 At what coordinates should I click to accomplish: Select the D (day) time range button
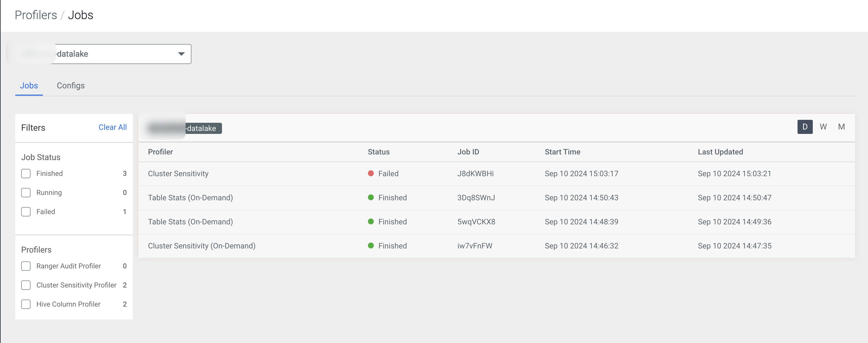(805, 127)
